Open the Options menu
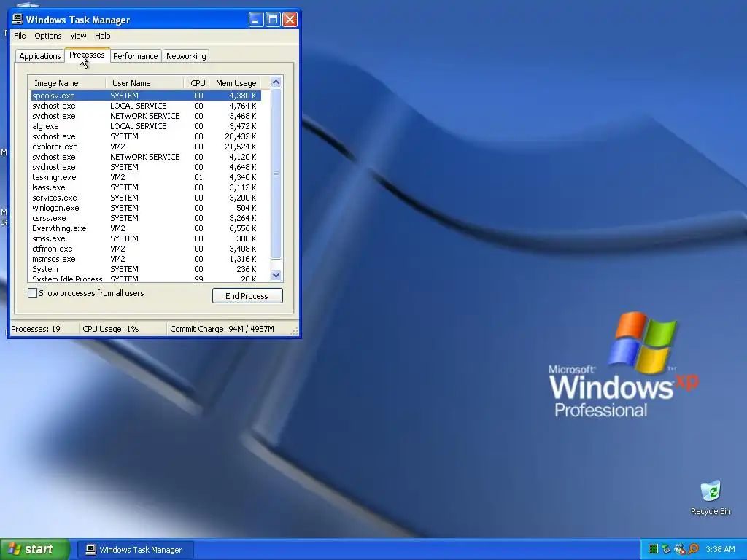 47,36
